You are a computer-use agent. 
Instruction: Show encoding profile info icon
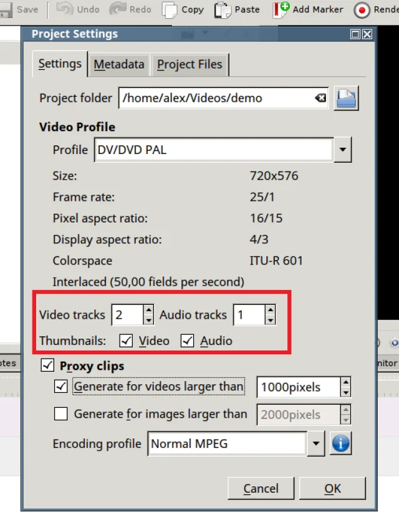340,443
